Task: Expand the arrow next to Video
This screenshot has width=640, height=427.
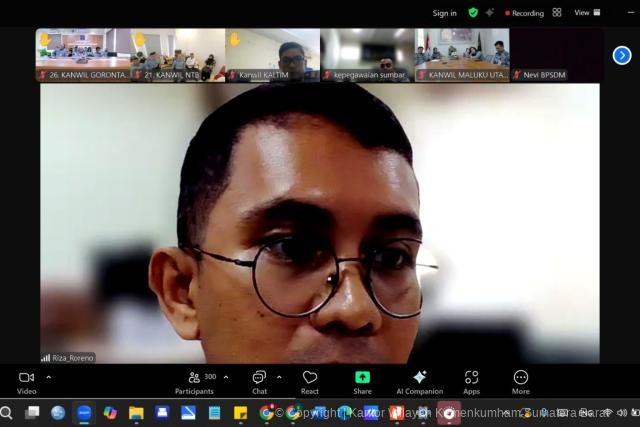Action: (x=49, y=377)
